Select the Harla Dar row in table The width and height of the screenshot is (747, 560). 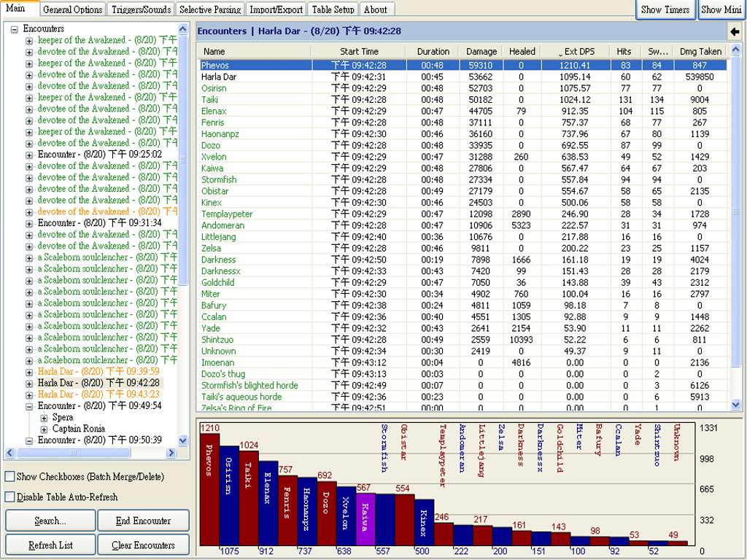tap(219, 77)
